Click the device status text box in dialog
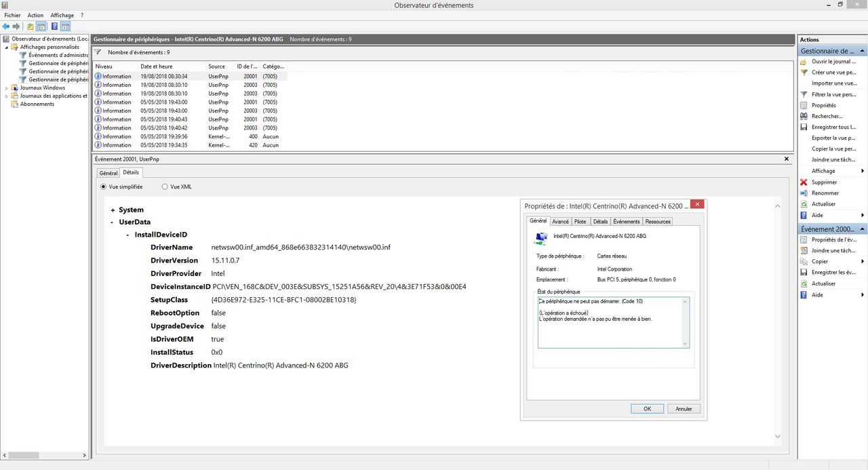 613,322
